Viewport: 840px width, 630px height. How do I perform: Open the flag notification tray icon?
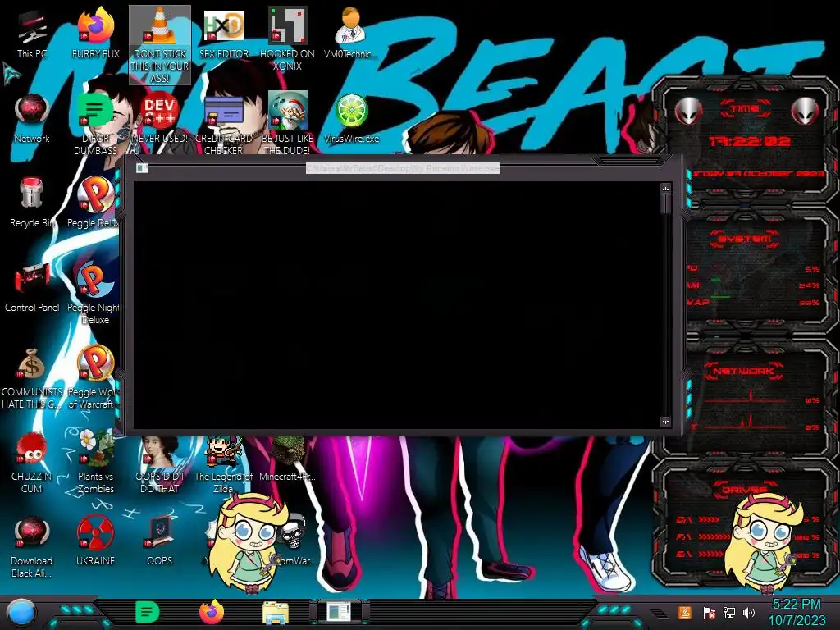709,612
